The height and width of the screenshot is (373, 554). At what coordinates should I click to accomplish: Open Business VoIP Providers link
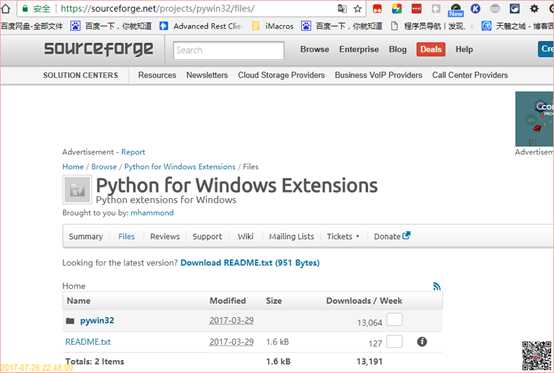click(x=378, y=75)
